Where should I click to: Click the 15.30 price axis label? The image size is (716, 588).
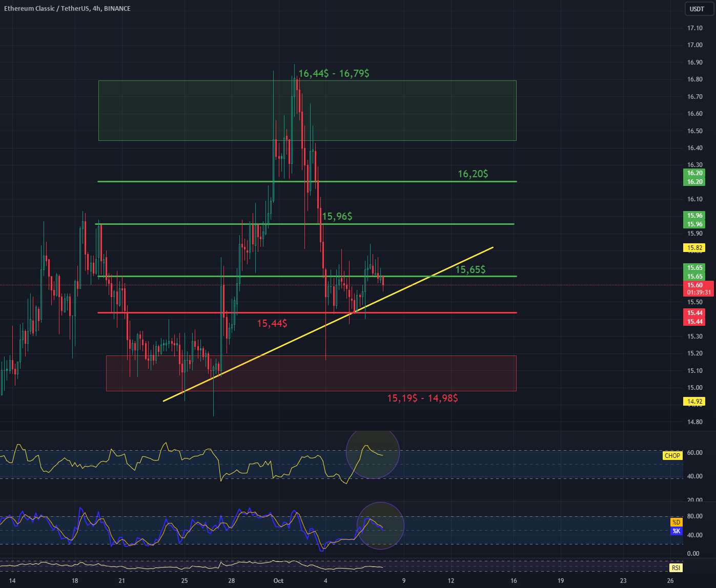click(695, 336)
